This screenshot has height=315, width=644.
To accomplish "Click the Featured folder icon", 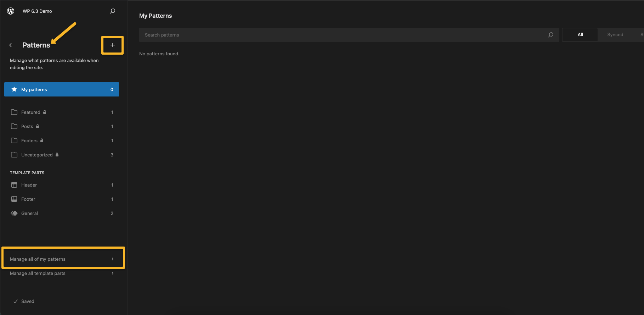I will (14, 112).
